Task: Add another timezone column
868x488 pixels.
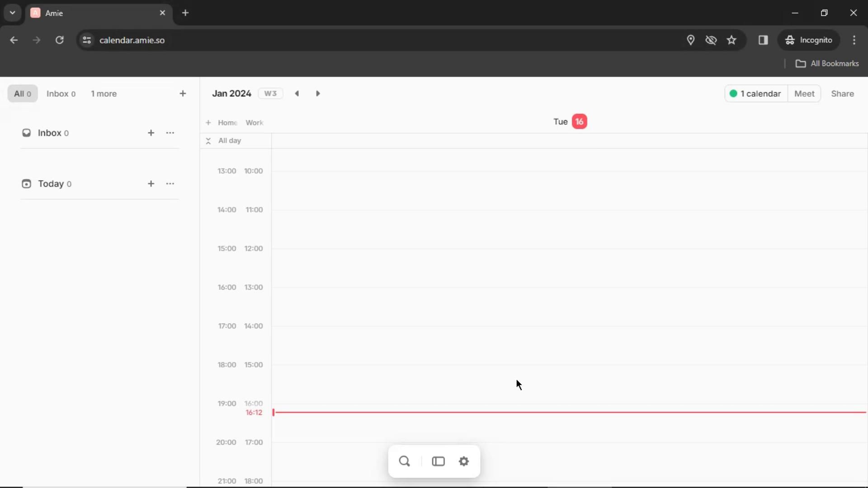Action: [x=208, y=123]
